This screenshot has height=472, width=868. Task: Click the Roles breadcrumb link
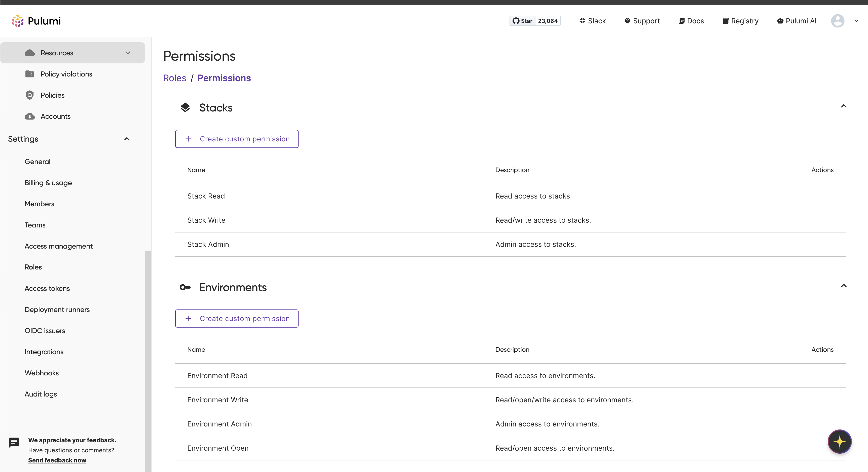pyautogui.click(x=174, y=78)
